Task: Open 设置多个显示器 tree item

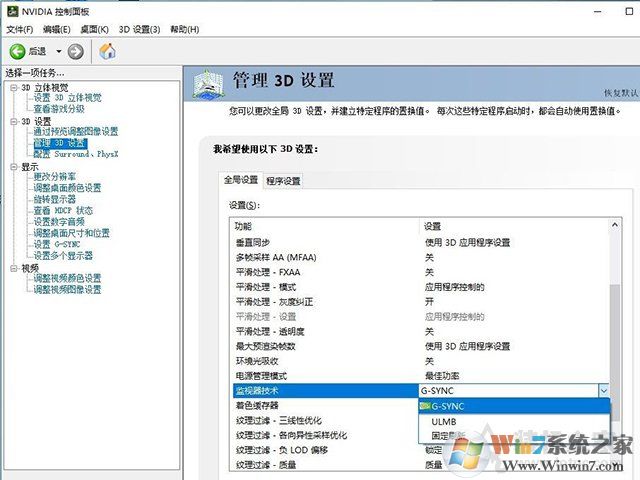Action: pyautogui.click(x=63, y=256)
